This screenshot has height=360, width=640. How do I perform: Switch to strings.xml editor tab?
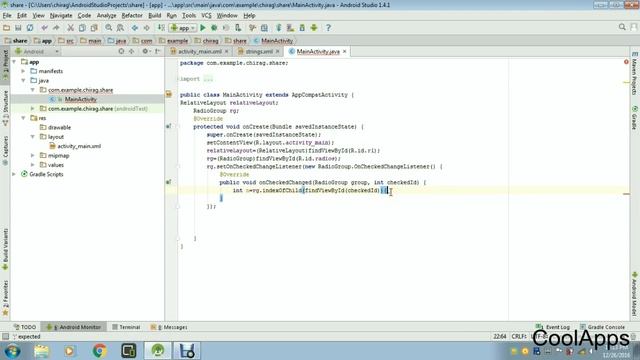coord(259,52)
